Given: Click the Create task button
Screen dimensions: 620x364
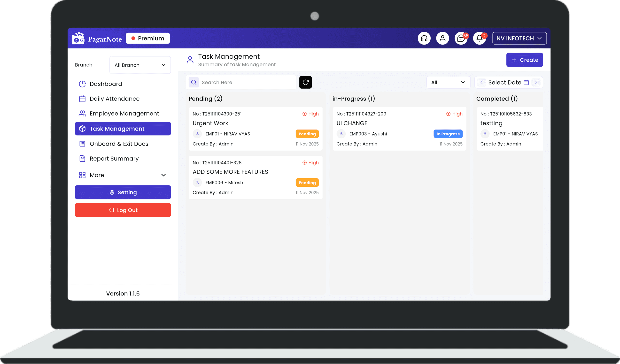Looking at the screenshot, I should (x=525, y=60).
